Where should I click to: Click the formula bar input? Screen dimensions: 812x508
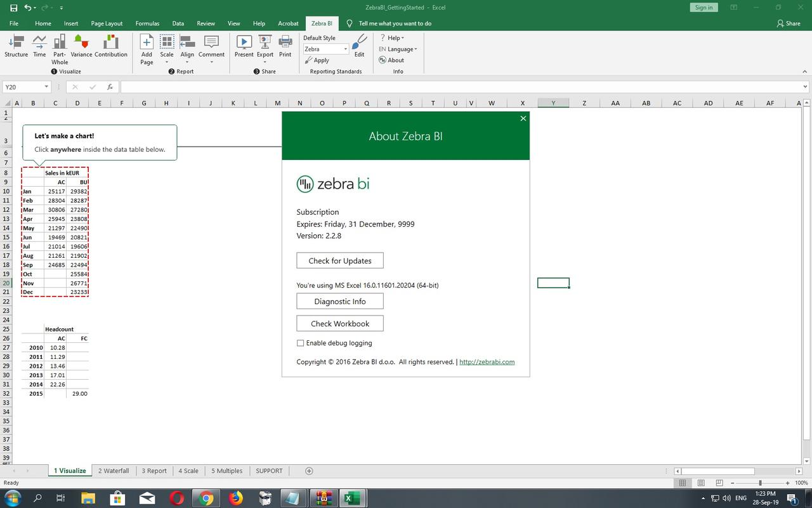(x=460, y=87)
